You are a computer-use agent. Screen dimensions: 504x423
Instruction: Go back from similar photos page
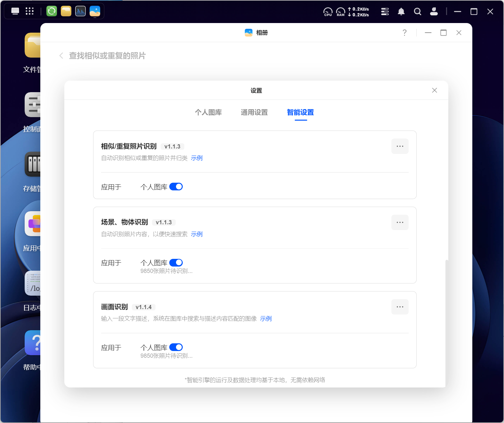[61, 56]
